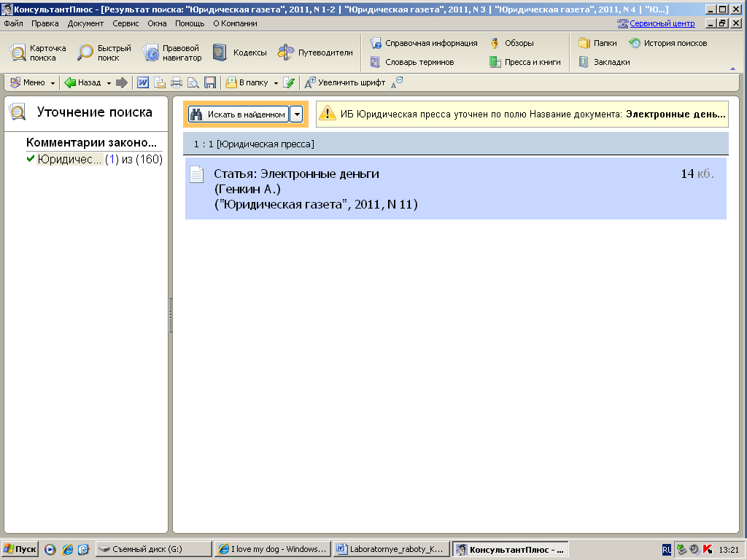Screen dimensions: 747x560
Task: Switch to Laboratornye_raboty_K taskbar document
Action: (391, 549)
